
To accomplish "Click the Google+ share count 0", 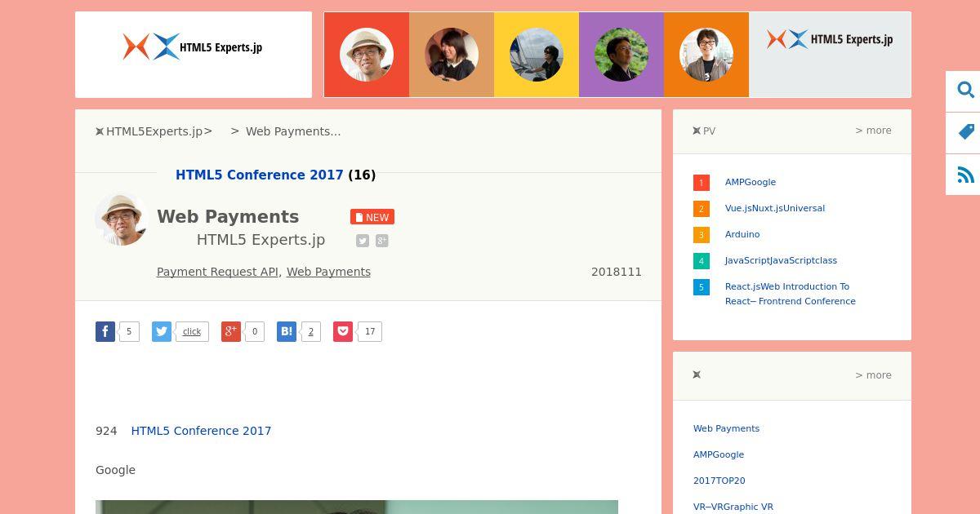I will point(255,331).
